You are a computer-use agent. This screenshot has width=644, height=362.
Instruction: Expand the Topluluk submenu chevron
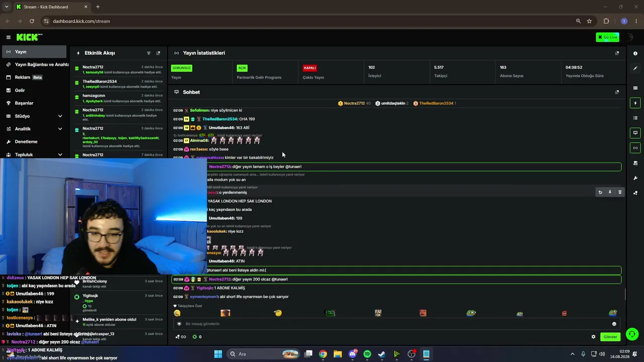point(60,155)
